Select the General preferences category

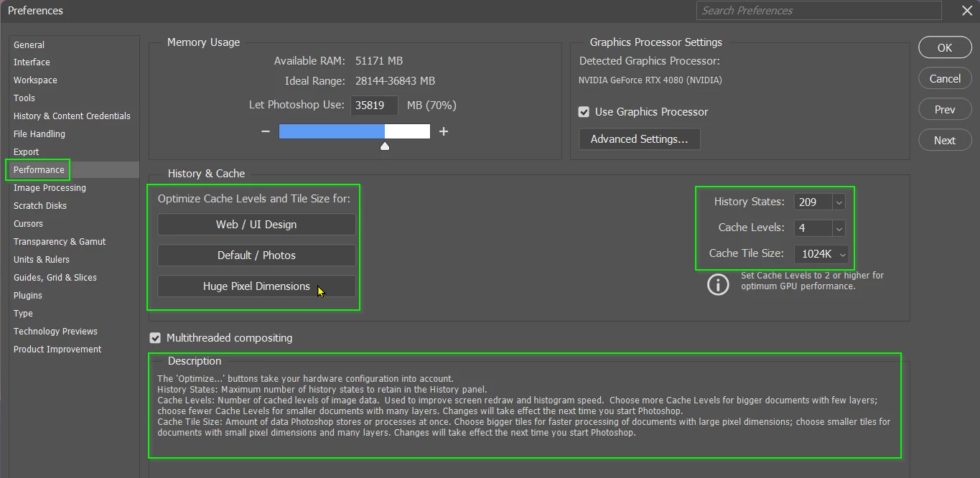29,44
